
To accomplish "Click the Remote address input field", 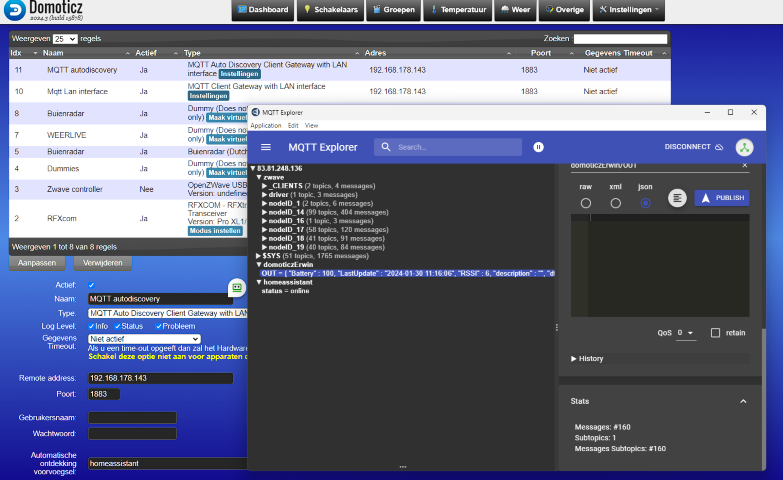I will coord(160,379).
